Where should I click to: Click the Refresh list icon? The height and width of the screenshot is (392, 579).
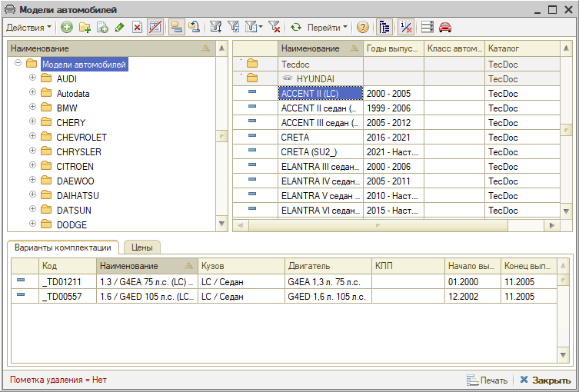pos(295,27)
